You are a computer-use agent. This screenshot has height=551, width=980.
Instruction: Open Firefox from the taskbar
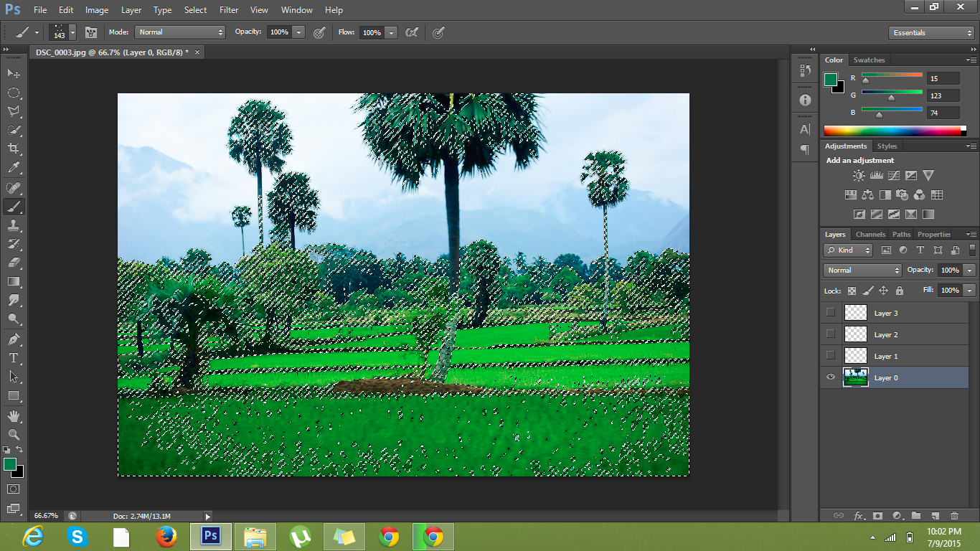166,536
